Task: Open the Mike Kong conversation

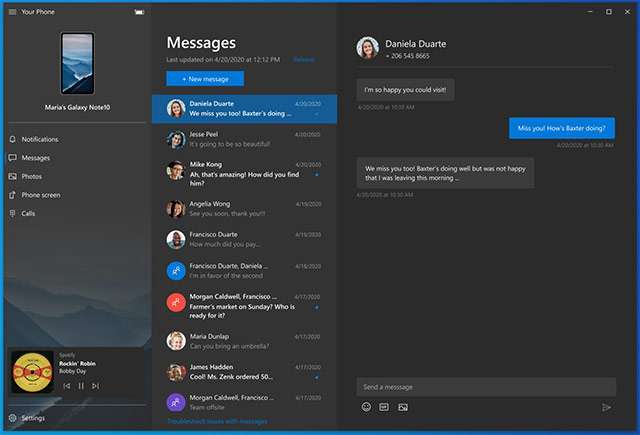Action: point(244,174)
